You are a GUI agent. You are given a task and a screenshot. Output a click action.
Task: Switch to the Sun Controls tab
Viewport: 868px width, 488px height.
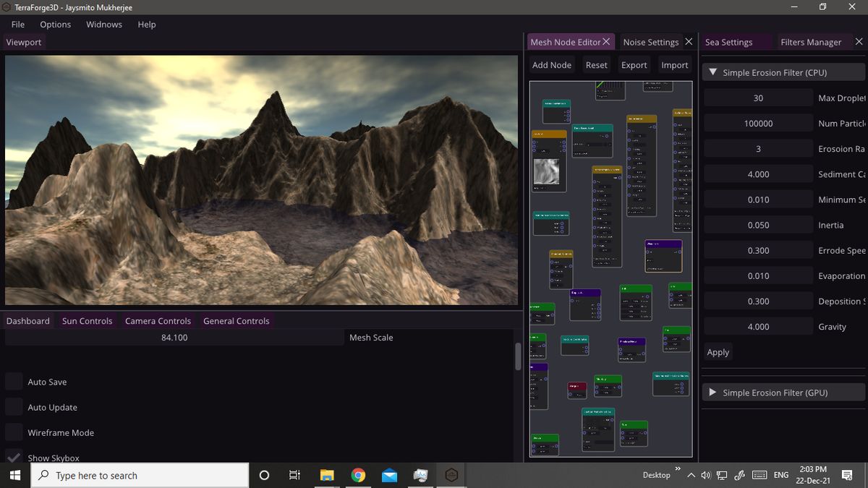click(87, 320)
